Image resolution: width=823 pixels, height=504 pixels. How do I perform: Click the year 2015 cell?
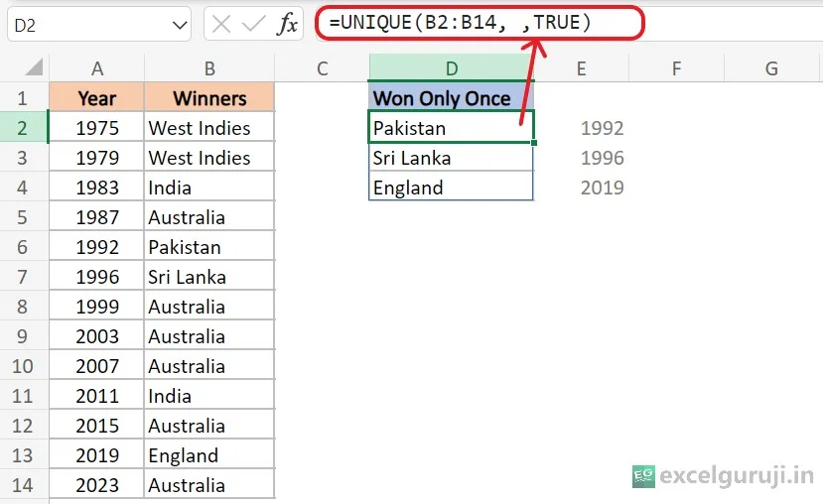97,426
